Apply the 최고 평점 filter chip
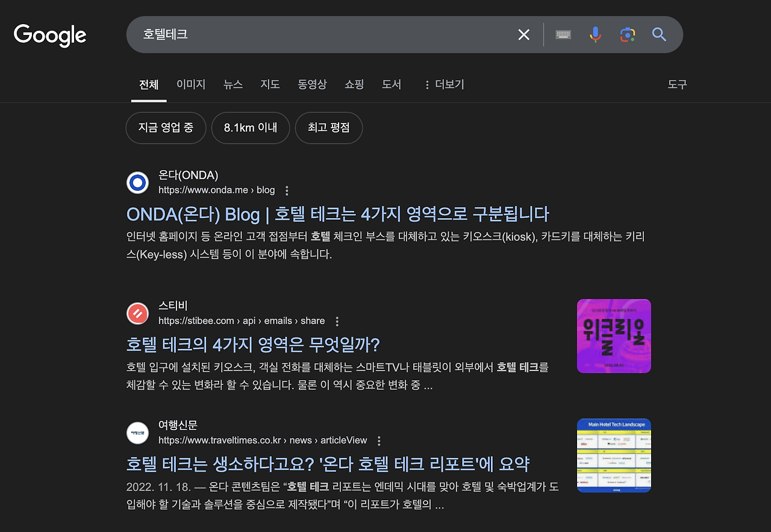The image size is (771, 532). click(329, 128)
